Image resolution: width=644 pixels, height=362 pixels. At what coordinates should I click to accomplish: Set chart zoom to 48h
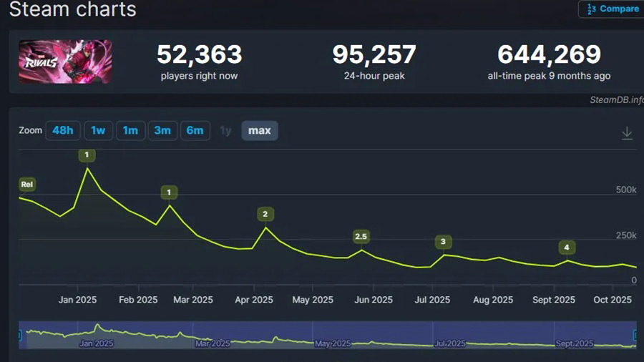coord(62,130)
